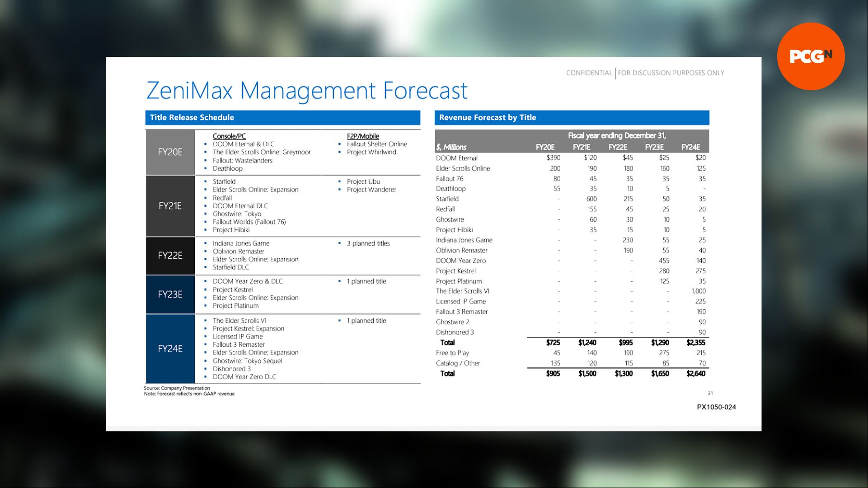Click DOOM Eternal & DLC schedule item

(x=244, y=144)
